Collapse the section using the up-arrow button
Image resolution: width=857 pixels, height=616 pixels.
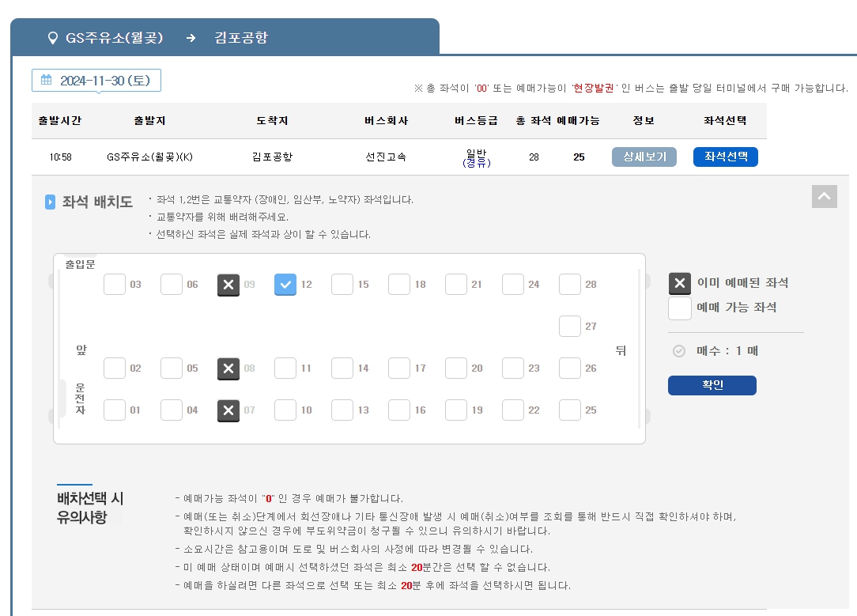pyautogui.click(x=824, y=197)
